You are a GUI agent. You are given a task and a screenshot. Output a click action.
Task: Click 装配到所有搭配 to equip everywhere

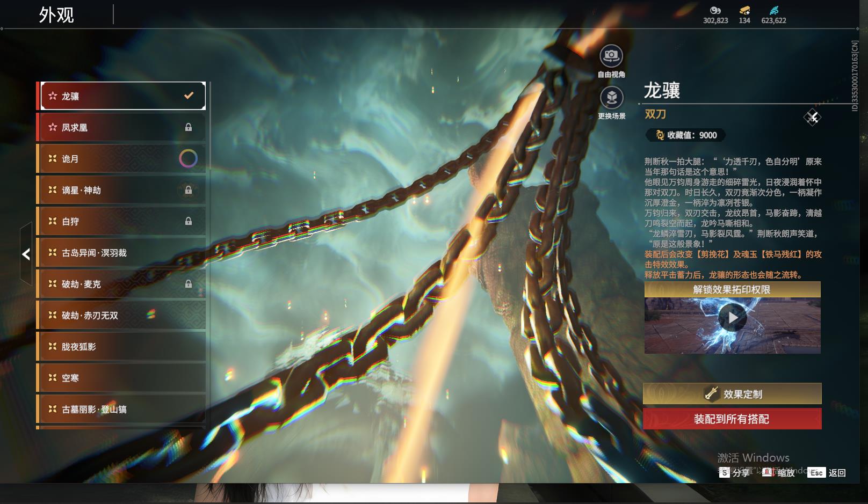point(732,419)
